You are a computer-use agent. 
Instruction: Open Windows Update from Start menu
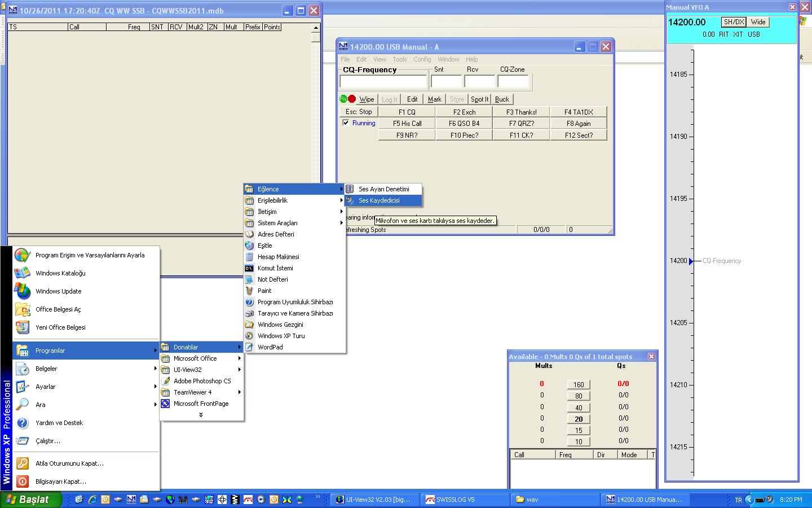coord(58,291)
